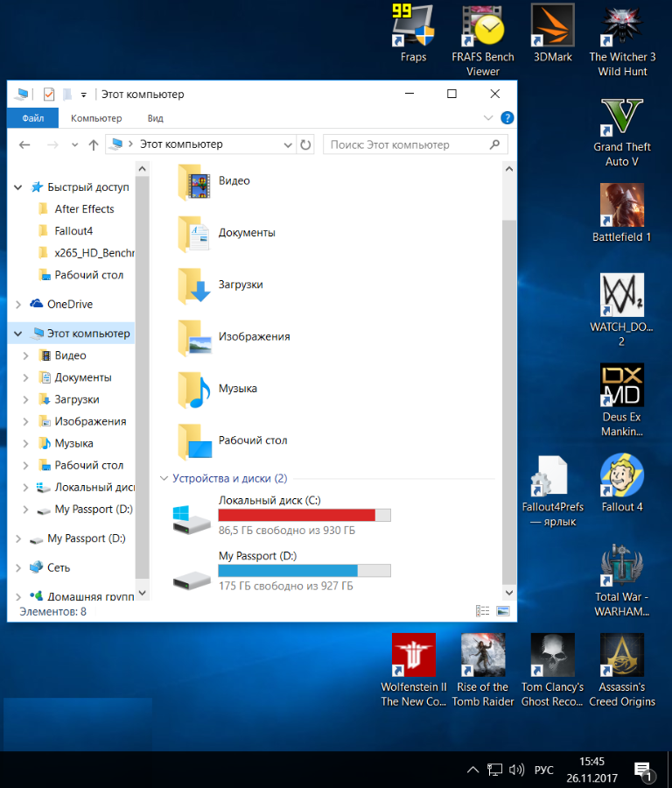Select Локальный диск (C:) drive
Image resolution: width=672 pixels, height=788 pixels.
281,516
